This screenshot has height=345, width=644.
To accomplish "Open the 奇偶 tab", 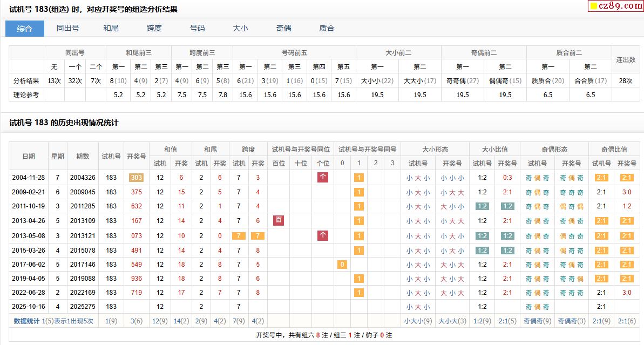I will (283, 28).
